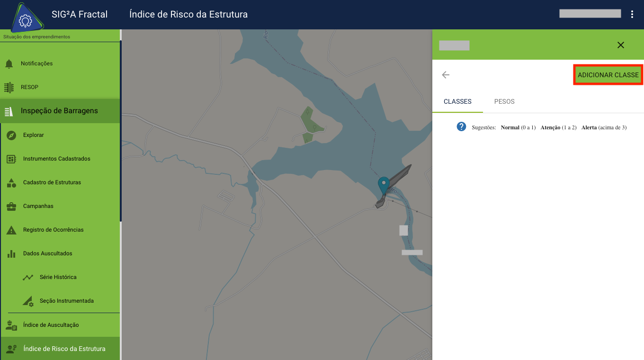Screen dimensions: 644x360
Task: Click the Instrumentos Cadastrados icon
Action: [x=12, y=159]
